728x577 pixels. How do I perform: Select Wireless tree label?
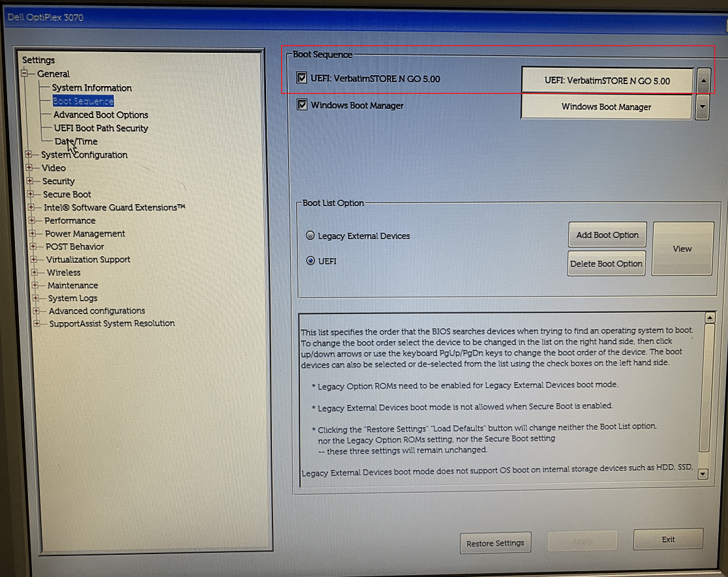tap(64, 273)
